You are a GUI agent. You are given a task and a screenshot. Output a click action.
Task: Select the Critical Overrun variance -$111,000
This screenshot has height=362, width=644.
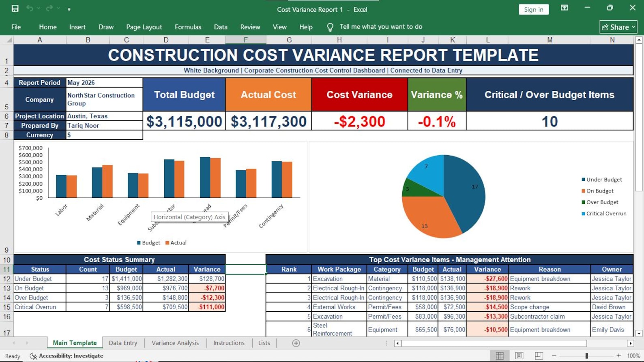207,307
